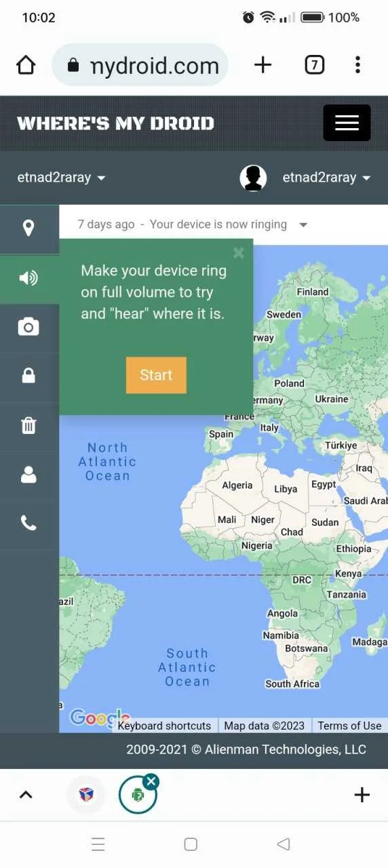Viewport: 388px width, 868px height.
Task: Click the Ukraine label on the map
Action: coord(332,399)
